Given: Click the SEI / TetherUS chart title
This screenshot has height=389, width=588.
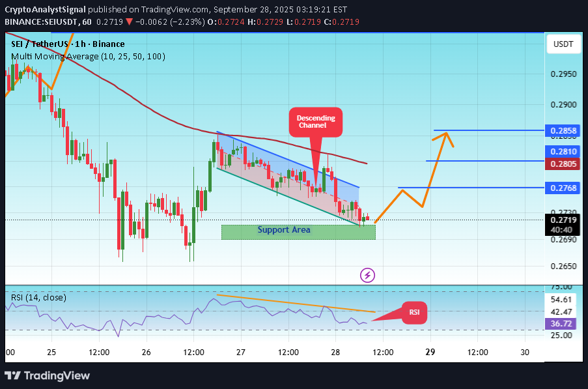Looking at the screenshot, I should tap(68, 44).
